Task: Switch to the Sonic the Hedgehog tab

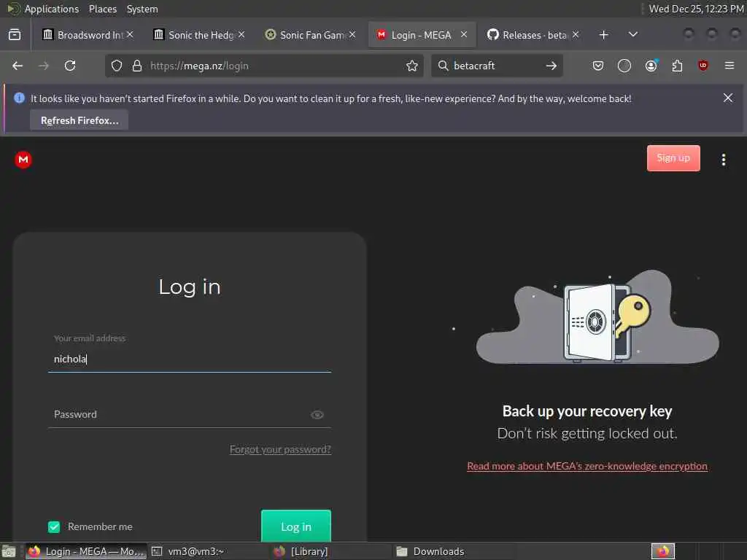Action: 199,35
